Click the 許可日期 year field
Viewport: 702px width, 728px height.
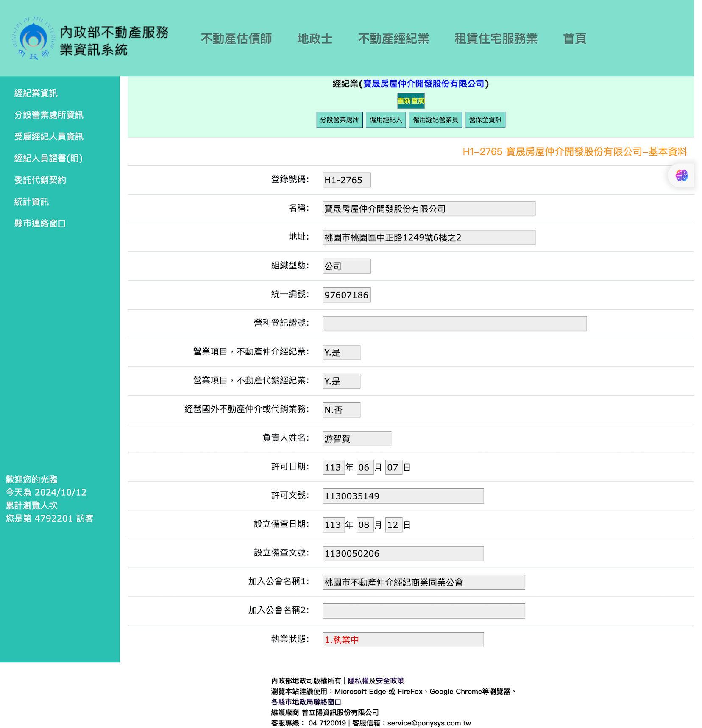tap(333, 467)
